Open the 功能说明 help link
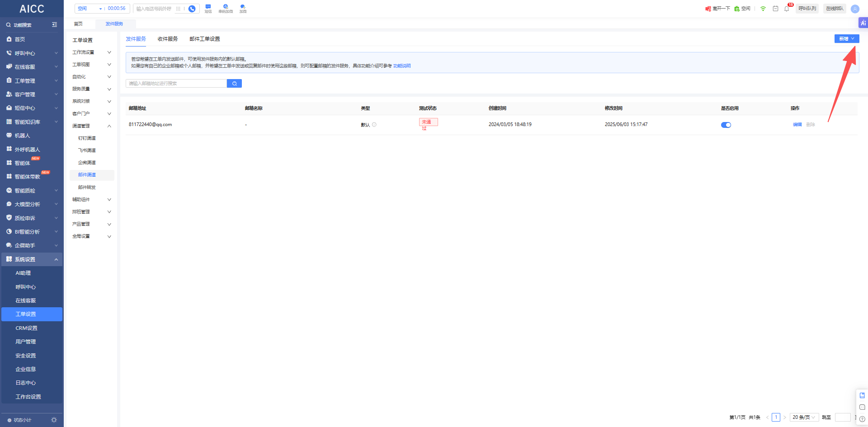This screenshot has width=868, height=427. pos(402,66)
